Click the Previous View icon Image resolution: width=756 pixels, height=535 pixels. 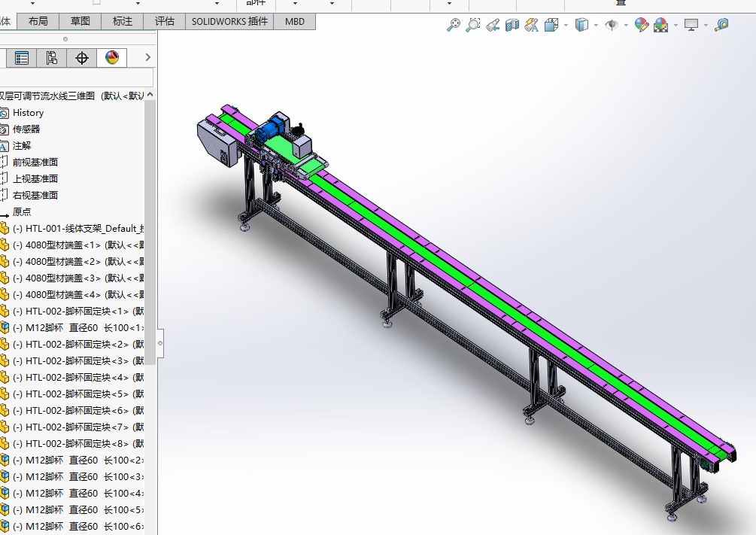pos(493,25)
